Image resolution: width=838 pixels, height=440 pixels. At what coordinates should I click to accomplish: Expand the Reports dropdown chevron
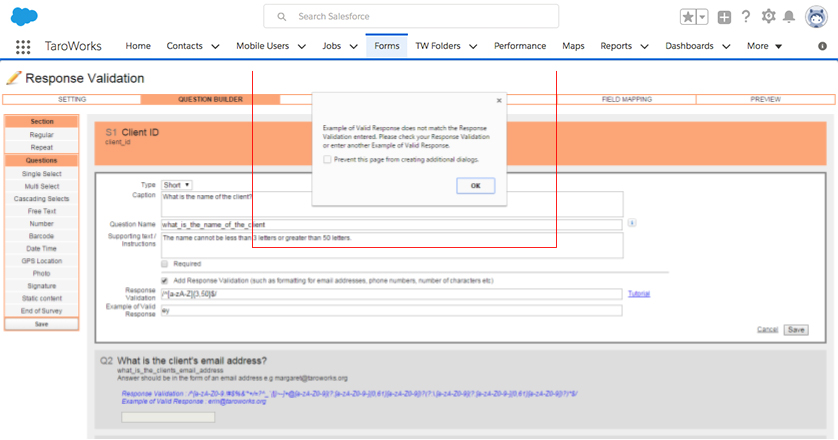coord(645,47)
